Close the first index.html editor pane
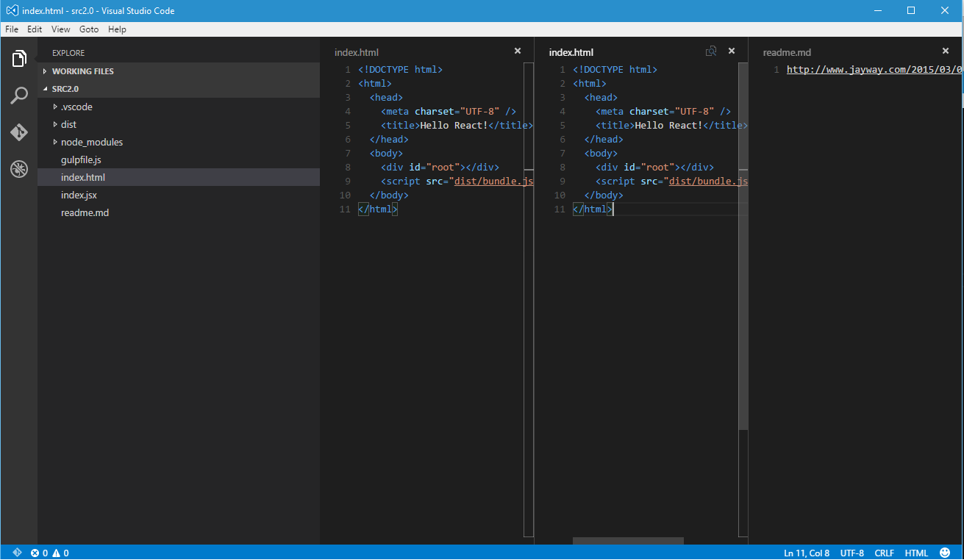964x560 pixels. (518, 51)
